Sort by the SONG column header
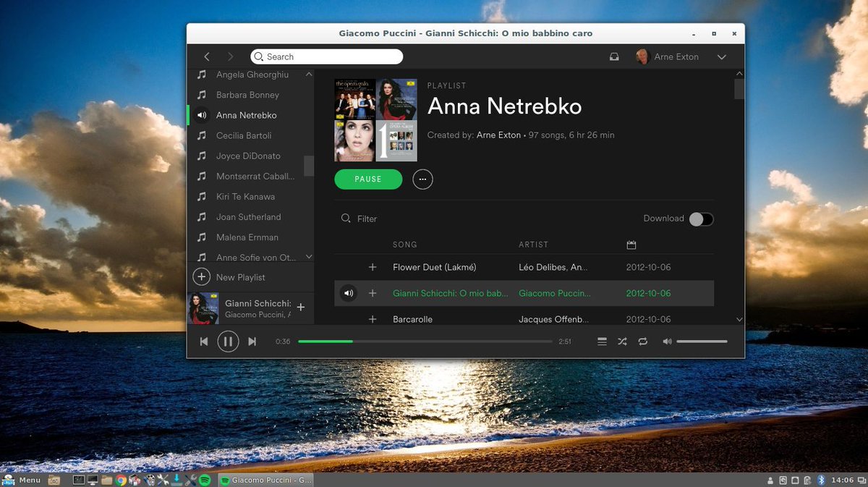 [405, 245]
